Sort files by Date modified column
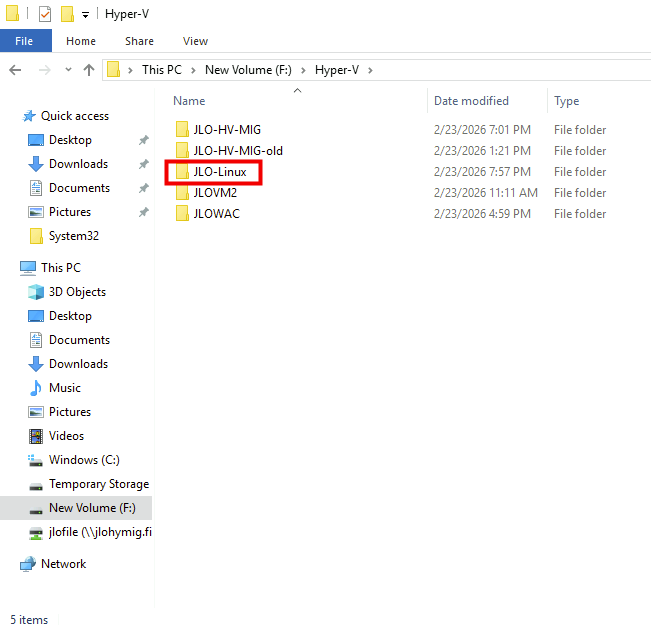The image size is (651, 629). (x=471, y=101)
